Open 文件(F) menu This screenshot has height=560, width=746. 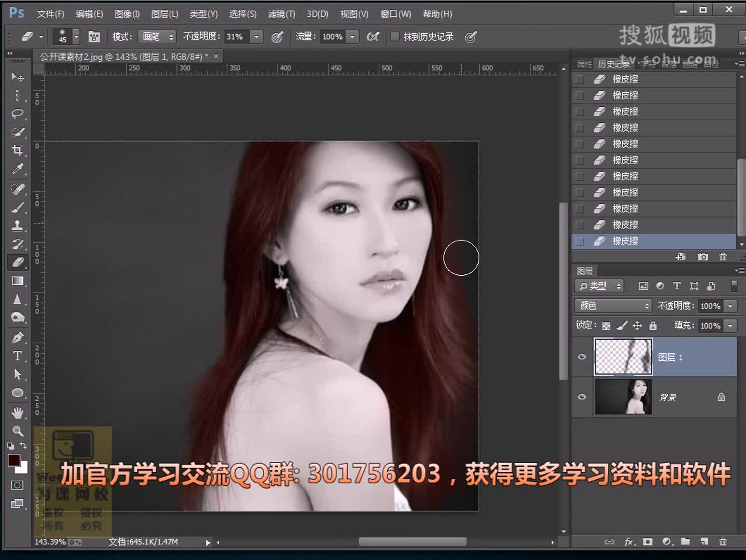click(50, 14)
